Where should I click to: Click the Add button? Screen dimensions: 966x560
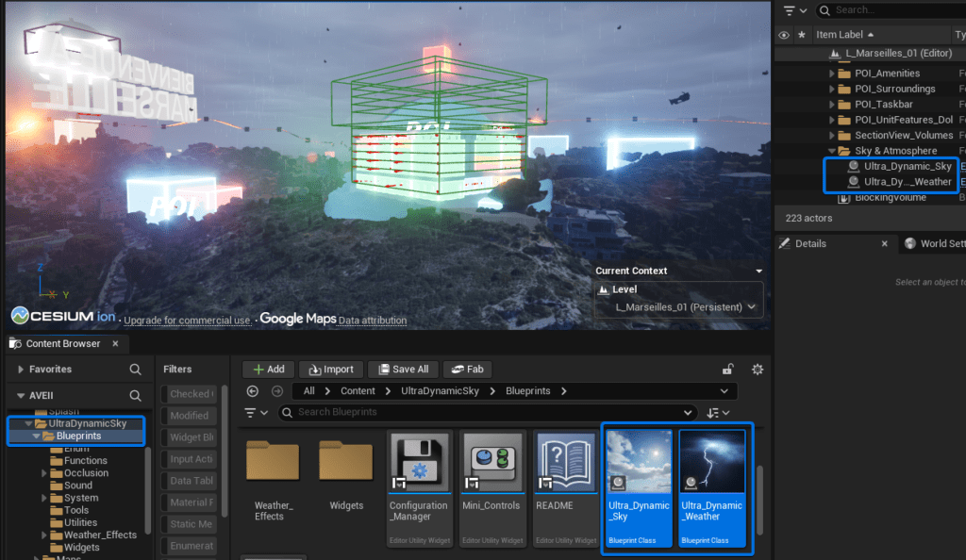click(x=268, y=370)
